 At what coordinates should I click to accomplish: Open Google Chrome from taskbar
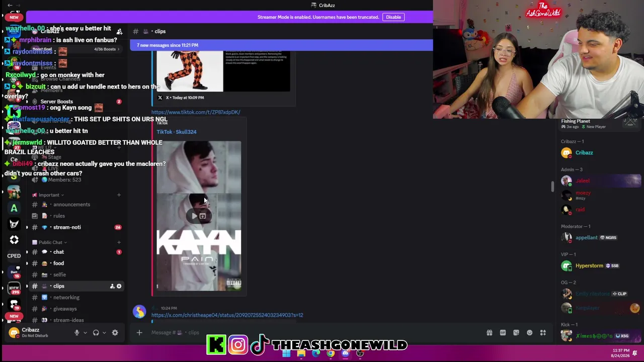coord(331,353)
